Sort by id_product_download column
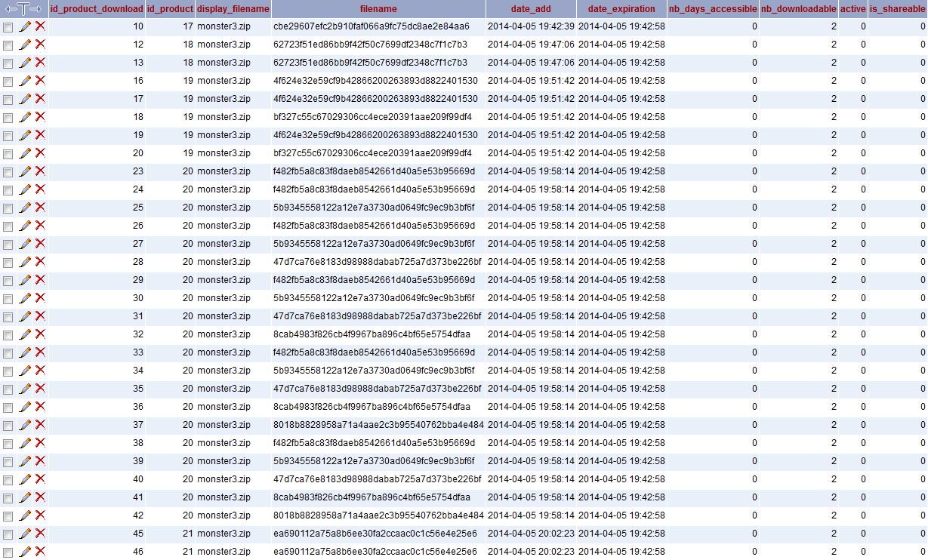Image resolution: width=928 pixels, height=560 pixels. point(97,8)
